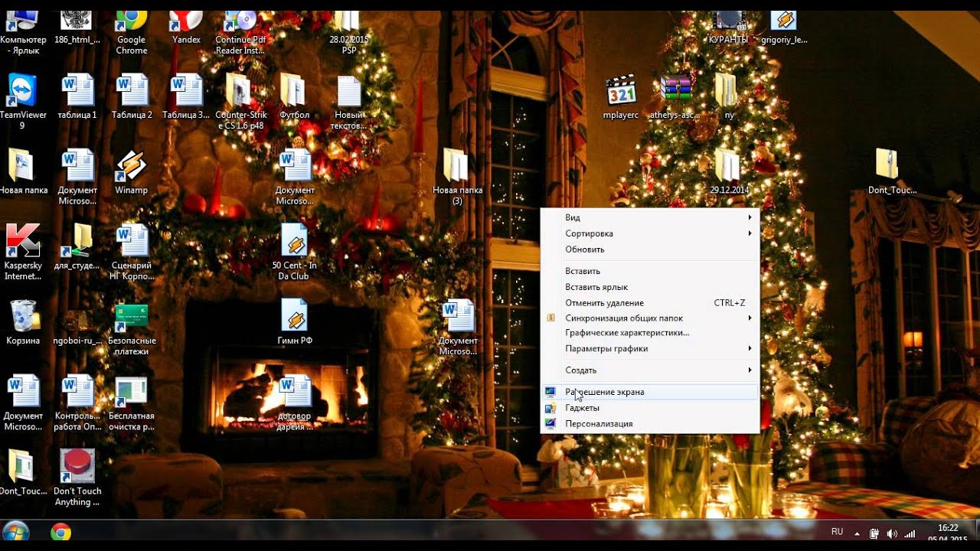
Task: Expand Синхронизация общих папок submenu
Action: (x=650, y=318)
